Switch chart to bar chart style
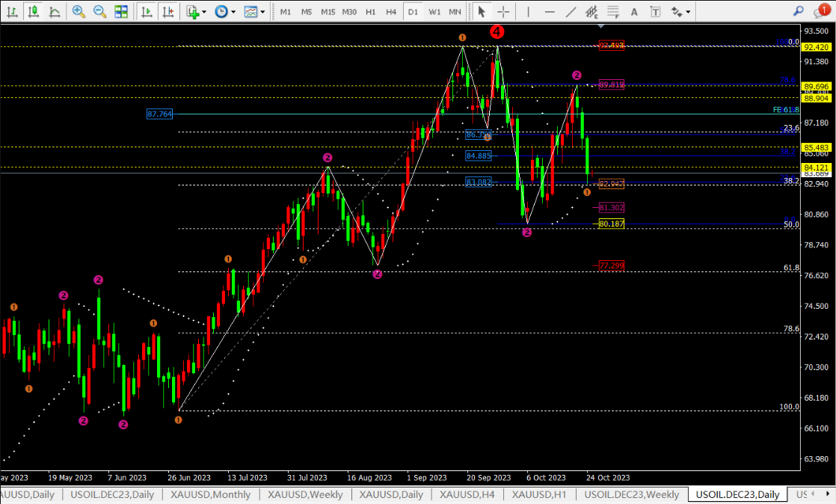Image resolution: width=836 pixels, height=504 pixels. 12,11
